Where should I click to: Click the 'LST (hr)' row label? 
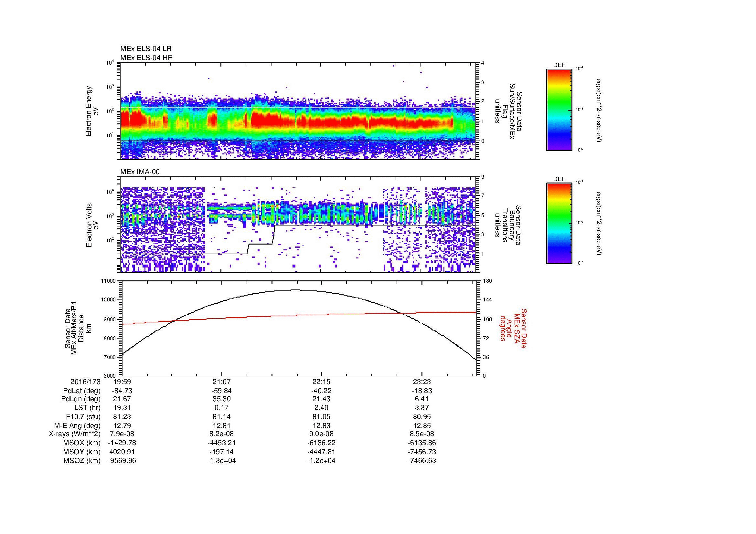click(87, 408)
